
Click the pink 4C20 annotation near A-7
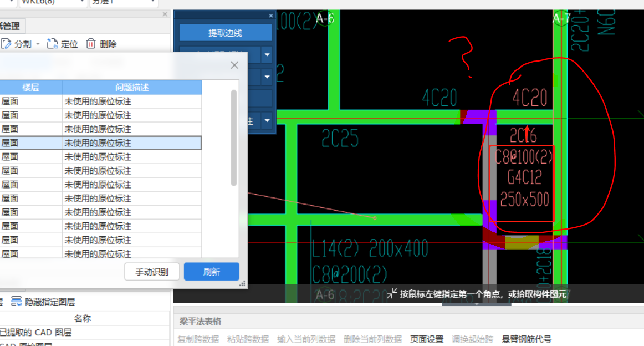pos(530,98)
